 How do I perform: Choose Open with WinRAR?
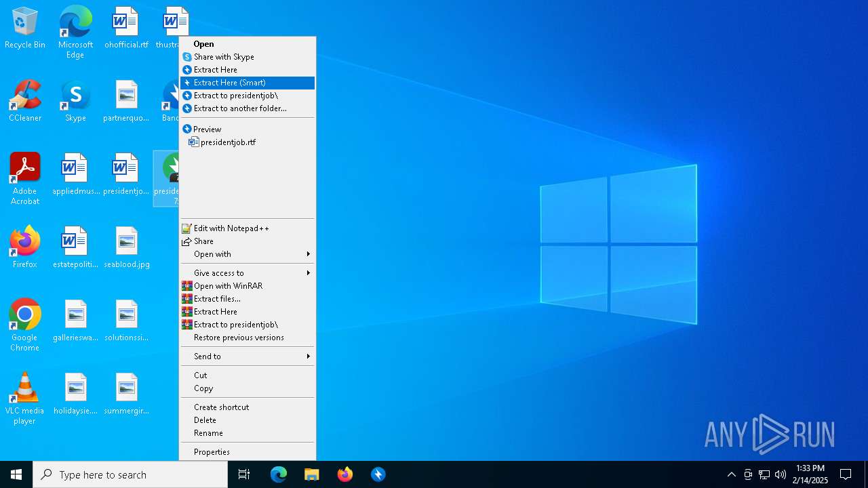click(x=248, y=286)
